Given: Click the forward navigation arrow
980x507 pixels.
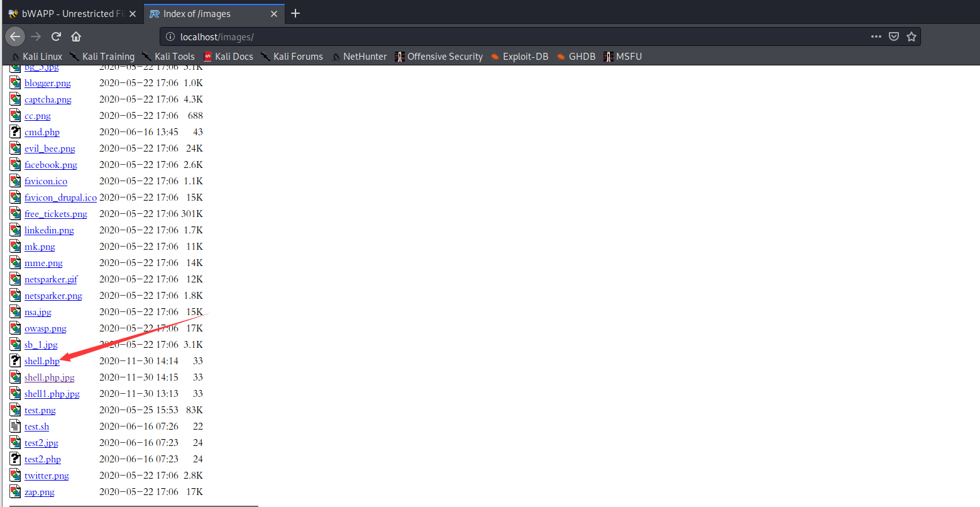Looking at the screenshot, I should click(36, 36).
